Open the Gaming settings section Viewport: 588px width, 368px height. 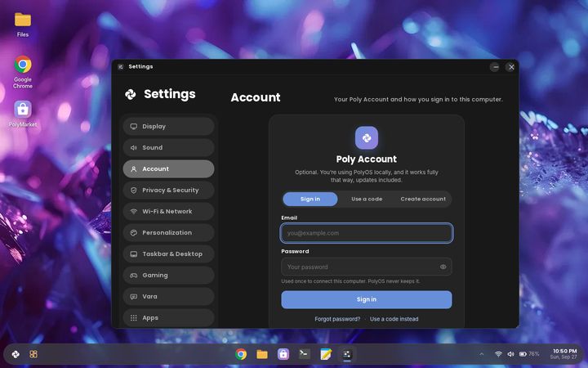(x=168, y=276)
